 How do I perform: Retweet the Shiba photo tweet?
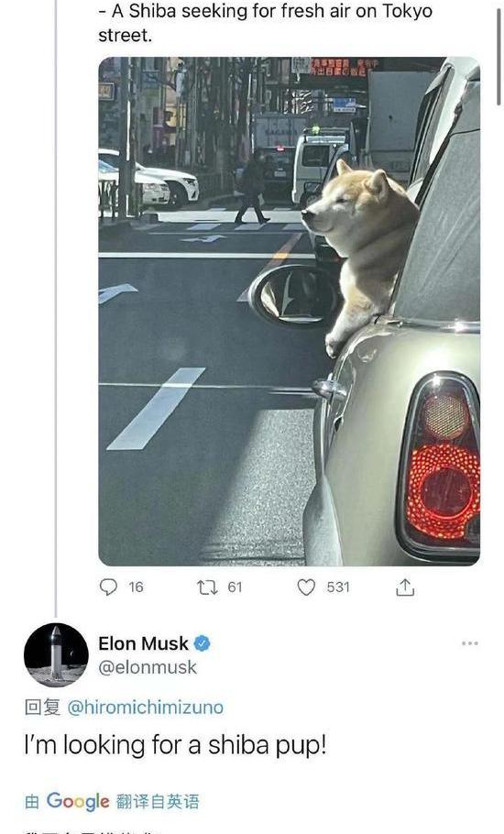click(207, 587)
